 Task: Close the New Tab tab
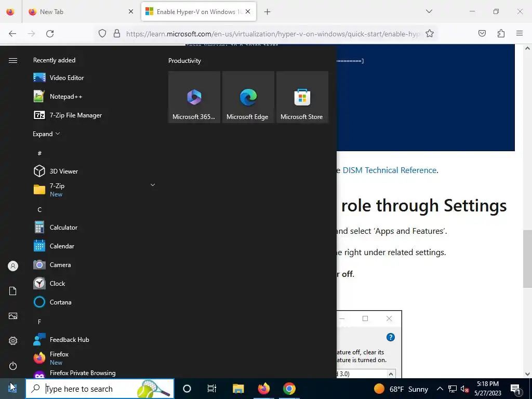coord(131,11)
